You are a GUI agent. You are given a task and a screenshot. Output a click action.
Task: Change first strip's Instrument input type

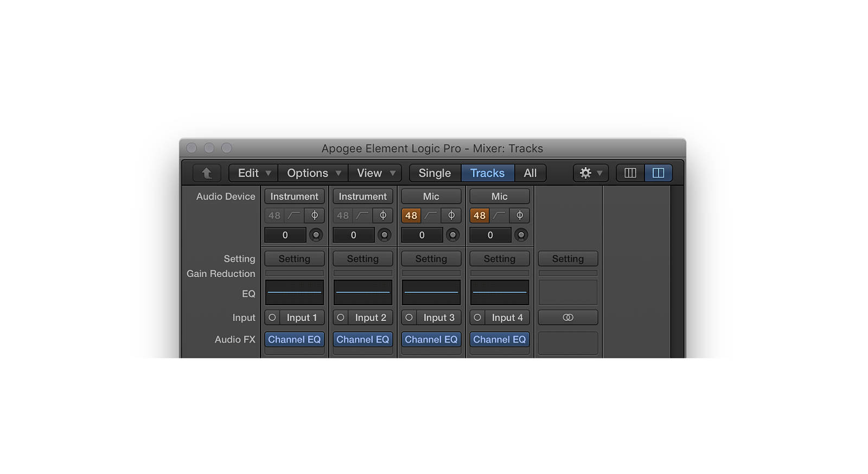point(295,197)
